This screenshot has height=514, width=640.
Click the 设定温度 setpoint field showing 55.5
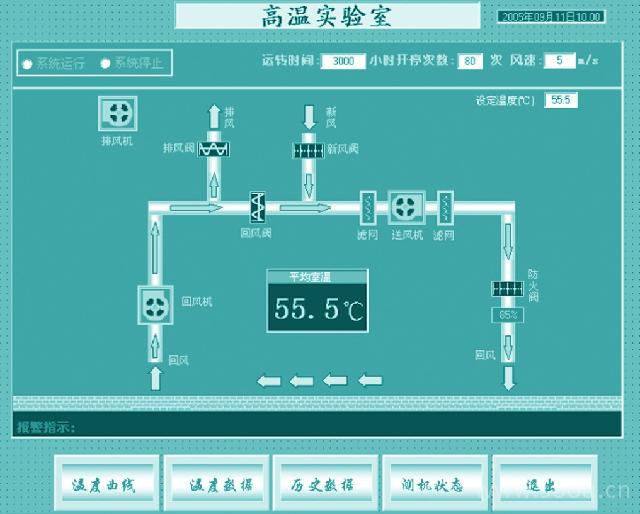pyautogui.click(x=560, y=101)
